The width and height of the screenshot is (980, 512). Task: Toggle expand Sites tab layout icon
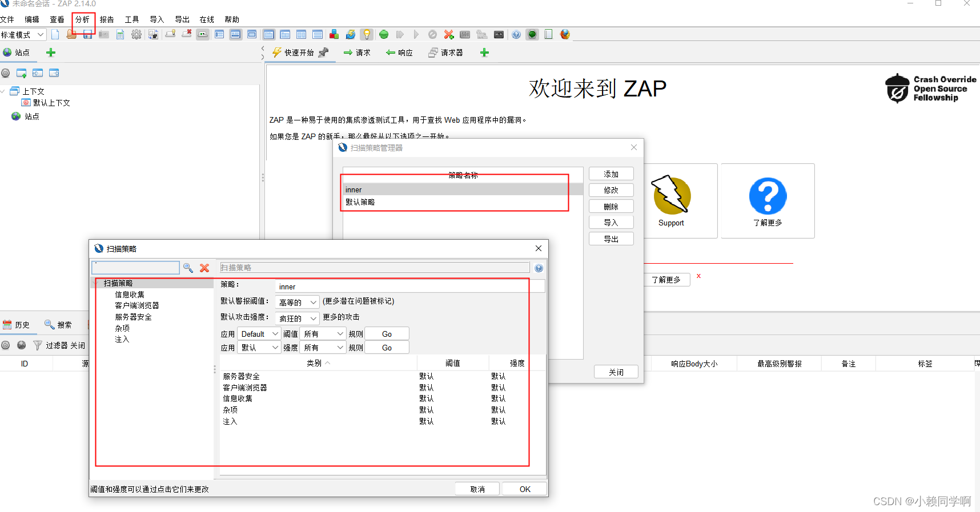pos(219,35)
